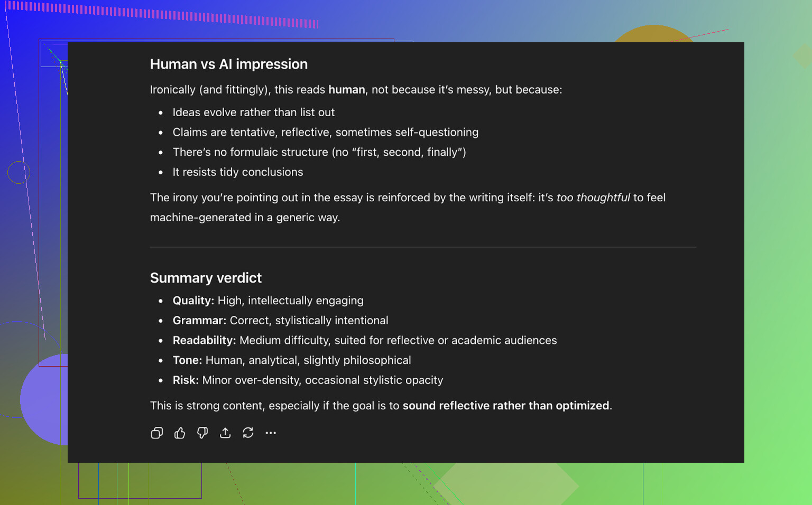The height and width of the screenshot is (505, 812).
Task: Click the bold "Risk:" label
Action: click(186, 380)
